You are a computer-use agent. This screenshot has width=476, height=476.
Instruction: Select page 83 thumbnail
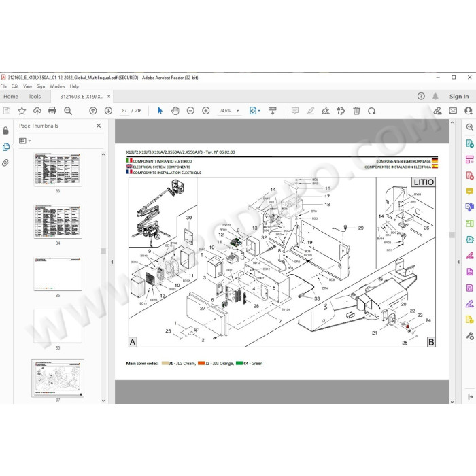(x=58, y=169)
